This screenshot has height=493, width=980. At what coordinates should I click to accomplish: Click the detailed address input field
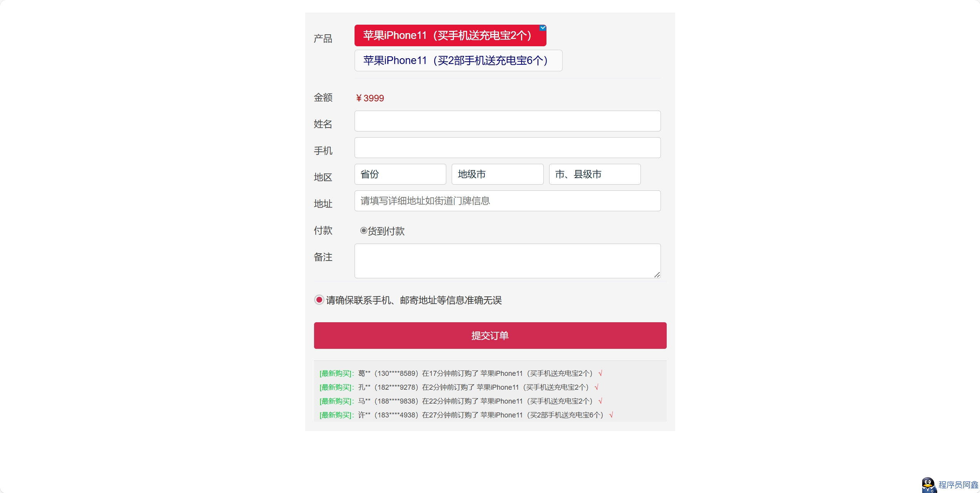(507, 201)
